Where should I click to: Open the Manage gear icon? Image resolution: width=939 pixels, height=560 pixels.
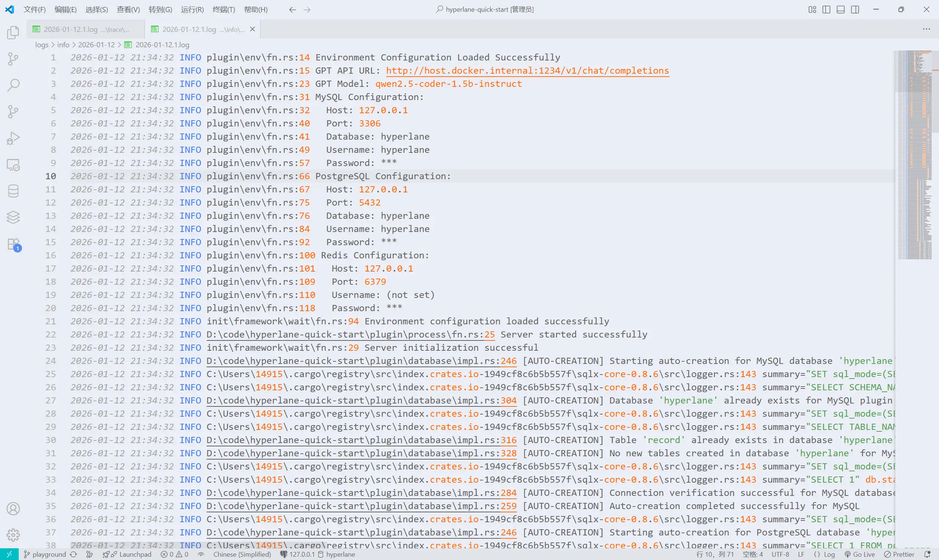[x=13, y=535]
